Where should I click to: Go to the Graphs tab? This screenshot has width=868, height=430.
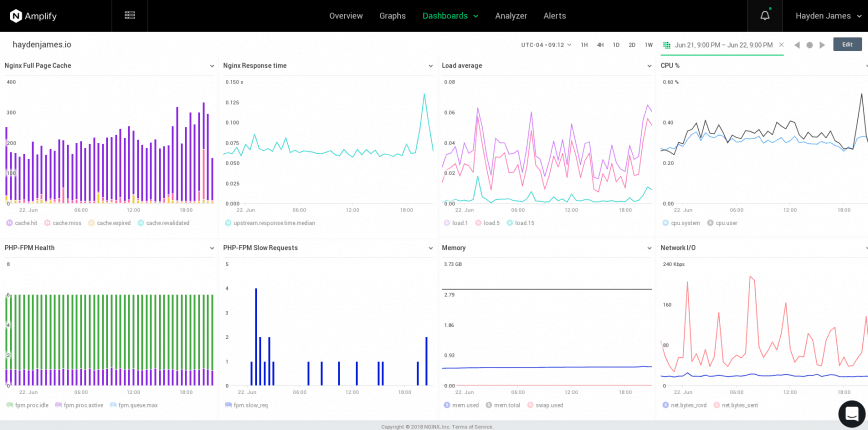coord(392,15)
